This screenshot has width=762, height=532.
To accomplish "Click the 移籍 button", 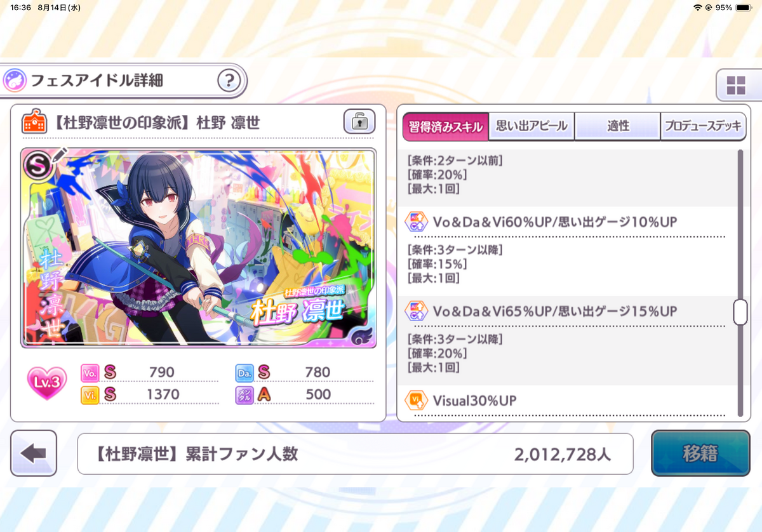I will click(x=700, y=453).
